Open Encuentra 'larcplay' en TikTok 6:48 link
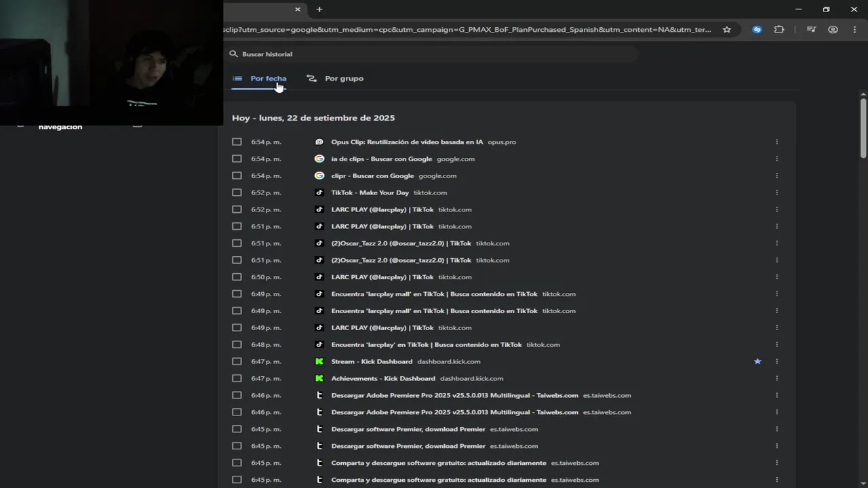Image resolution: width=868 pixels, height=488 pixels. click(x=427, y=344)
